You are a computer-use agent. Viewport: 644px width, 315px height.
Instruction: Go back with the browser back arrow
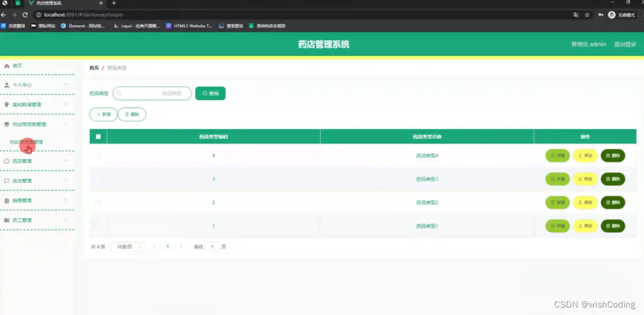pos(3,15)
